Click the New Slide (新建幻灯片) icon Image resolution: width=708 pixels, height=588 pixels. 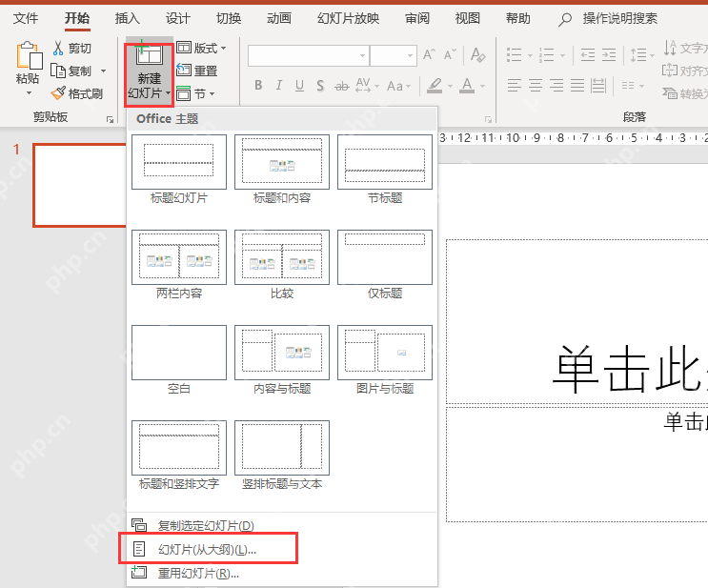[x=148, y=53]
